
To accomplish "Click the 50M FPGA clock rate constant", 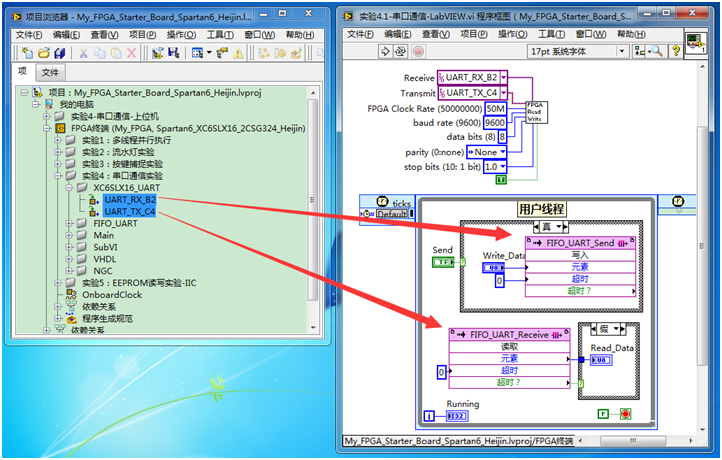I will 495,109.
